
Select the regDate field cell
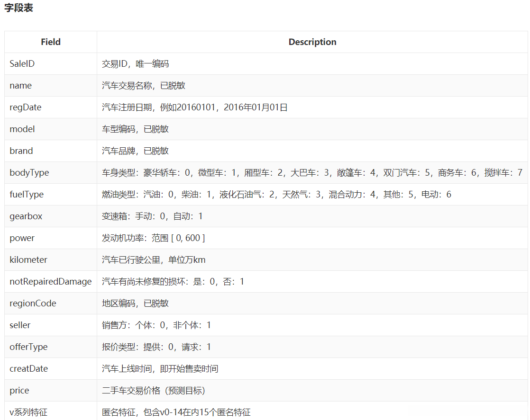point(51,107)
